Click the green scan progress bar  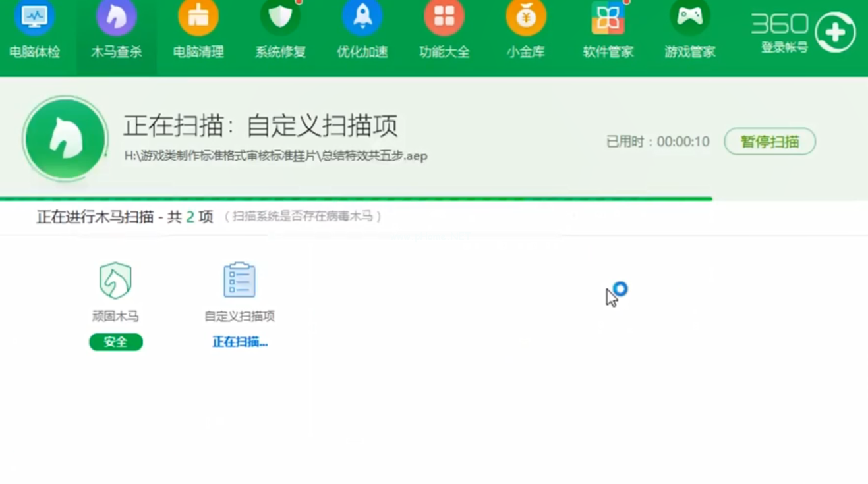[356, 198]
